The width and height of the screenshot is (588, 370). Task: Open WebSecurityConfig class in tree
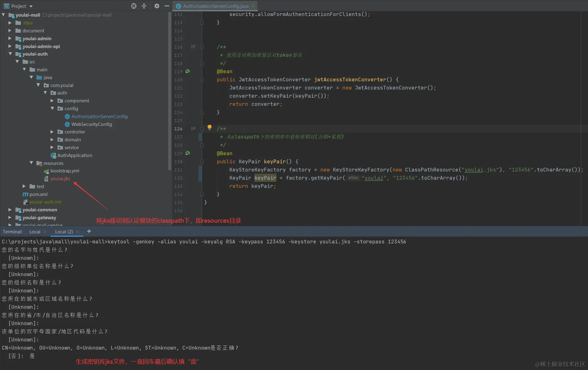pyautogui.click(x=91, y=124)
